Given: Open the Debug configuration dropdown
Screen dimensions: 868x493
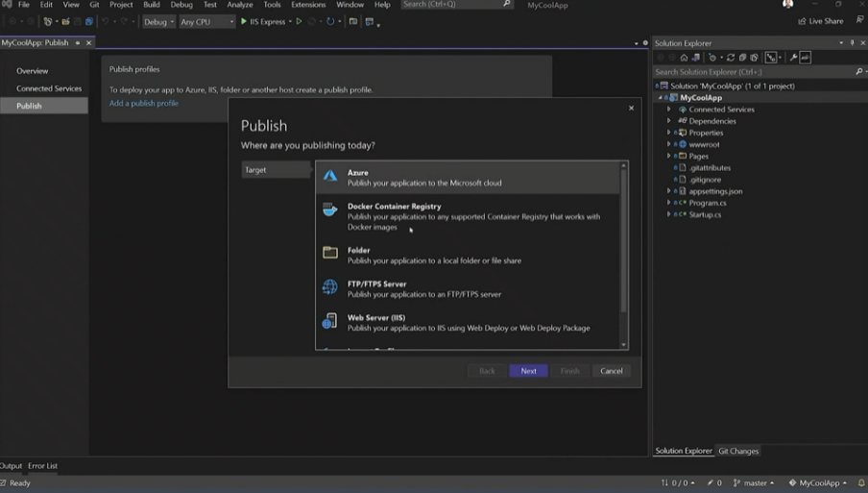Looking at the screenshot, I should point(158,21).
